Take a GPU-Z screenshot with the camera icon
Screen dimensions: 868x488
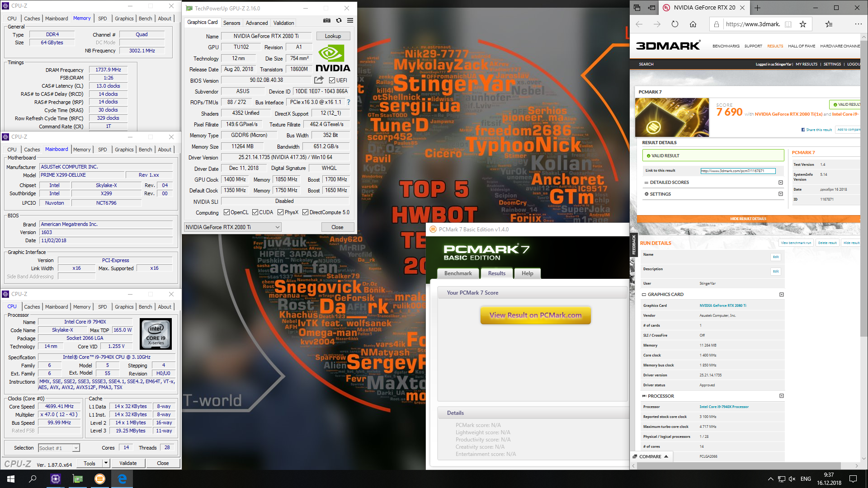click(327, 20)
